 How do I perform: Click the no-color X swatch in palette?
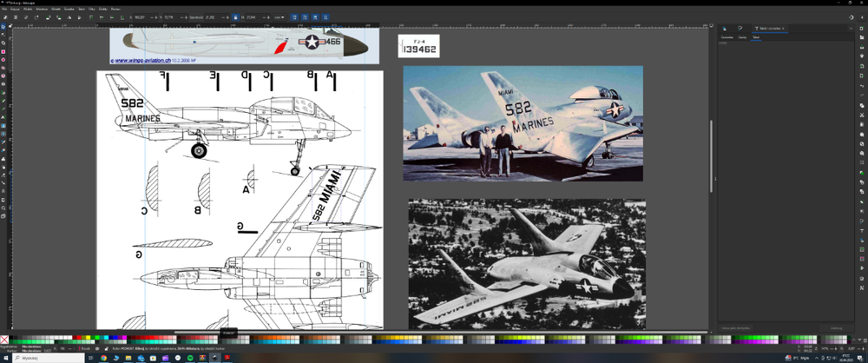pos(4,339)
